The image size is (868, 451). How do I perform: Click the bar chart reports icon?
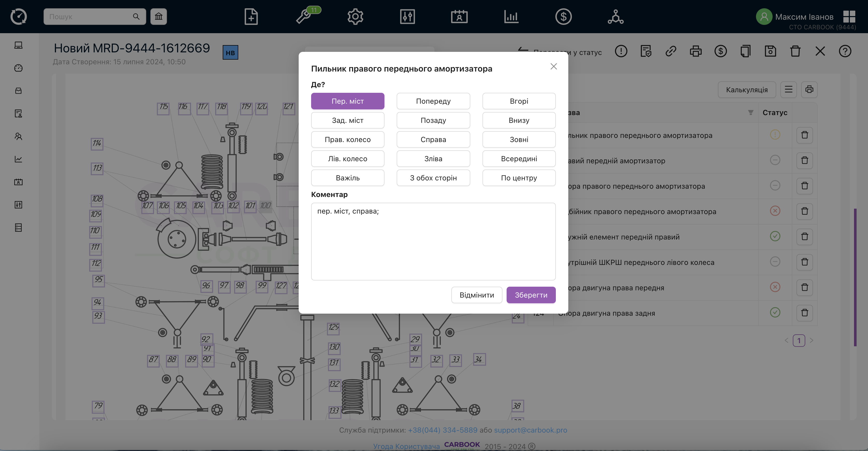511,16
